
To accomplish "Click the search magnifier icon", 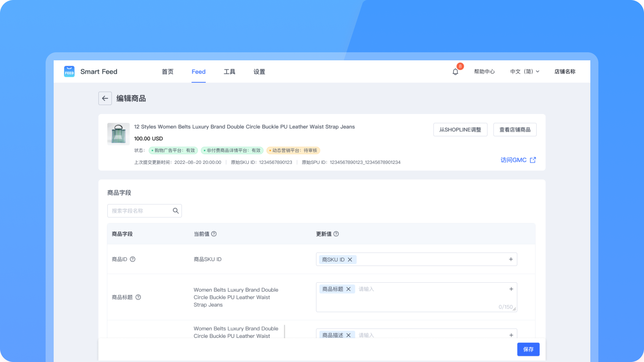I will pyautogui.click(x=176, y=211).
